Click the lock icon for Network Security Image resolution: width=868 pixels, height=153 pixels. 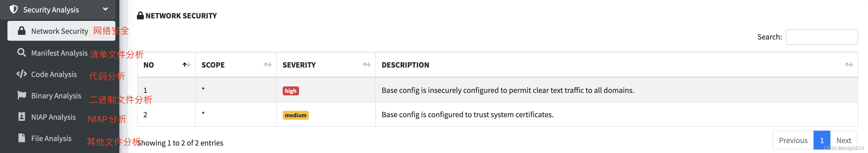coord(22,31)
